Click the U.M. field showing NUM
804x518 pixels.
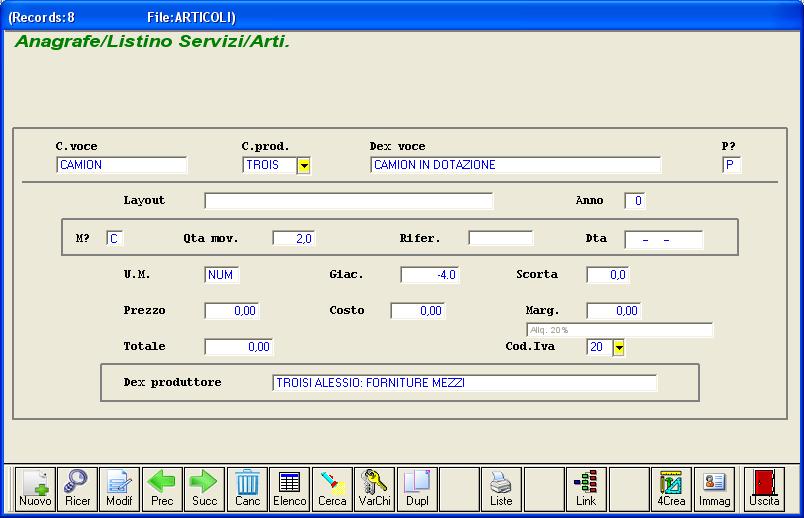[x=222, y=275]
